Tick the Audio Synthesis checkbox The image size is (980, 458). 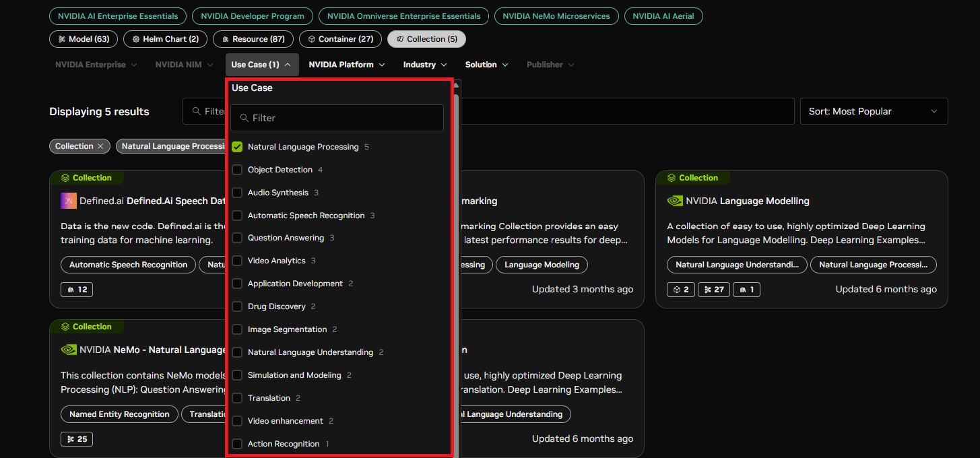pos(237,193)
